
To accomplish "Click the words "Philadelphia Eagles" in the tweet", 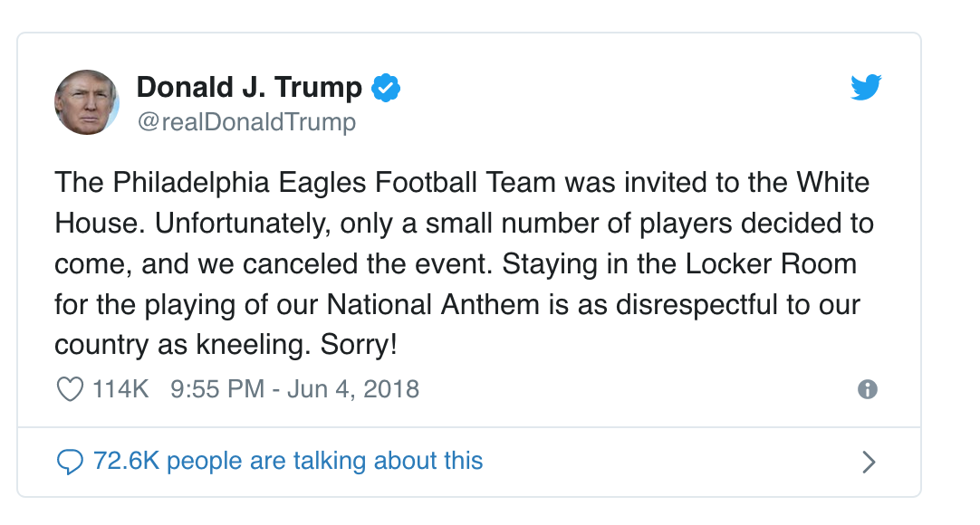I will 239,183.
